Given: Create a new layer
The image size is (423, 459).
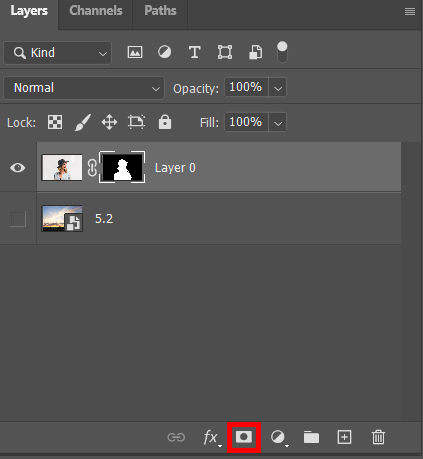Looking at the screenshot, I should [344, 437].
